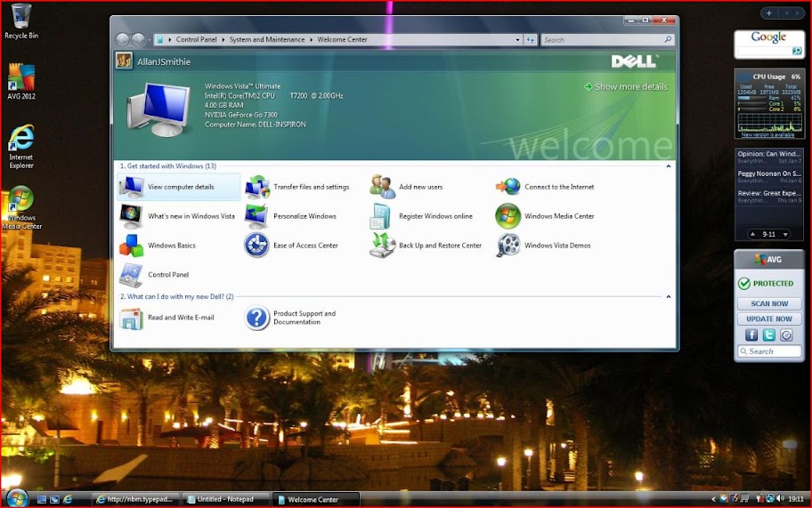Switch to Untitled - Notepad taskbar button
Screen dimensions: 812x508
(224, 499)
